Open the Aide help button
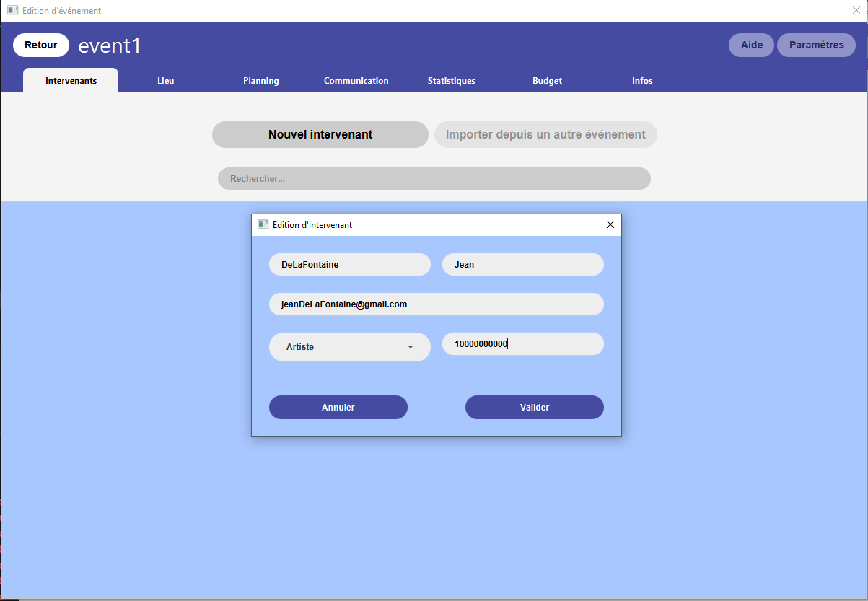 click(x=752, y=45)
